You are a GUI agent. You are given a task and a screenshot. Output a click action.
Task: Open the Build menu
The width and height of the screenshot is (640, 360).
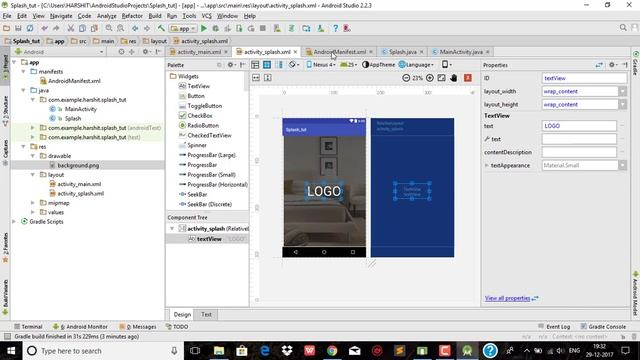155,16
